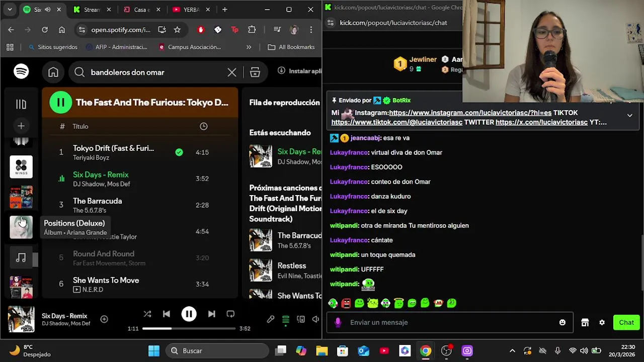Clear the Spotify search field with the X
The width and height of the screenshot is (644, 362).
pos(232,72)
